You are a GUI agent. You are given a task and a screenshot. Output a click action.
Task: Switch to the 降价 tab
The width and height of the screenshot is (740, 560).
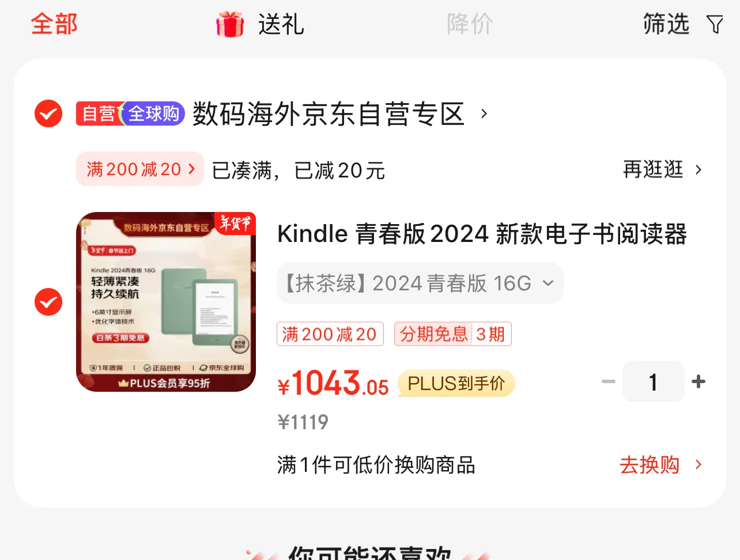[470, 24]
